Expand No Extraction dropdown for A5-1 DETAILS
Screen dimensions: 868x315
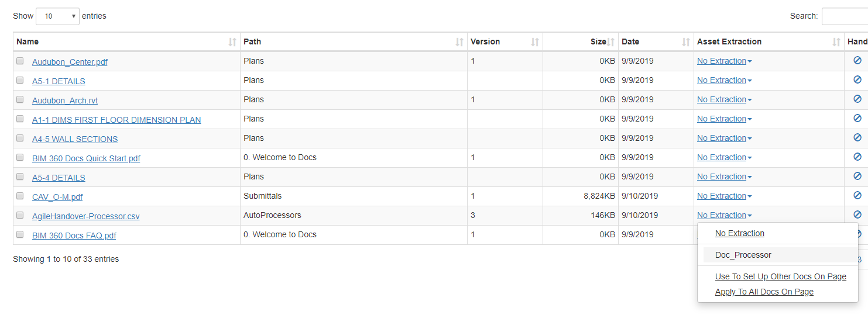click(x=725, y=81)
